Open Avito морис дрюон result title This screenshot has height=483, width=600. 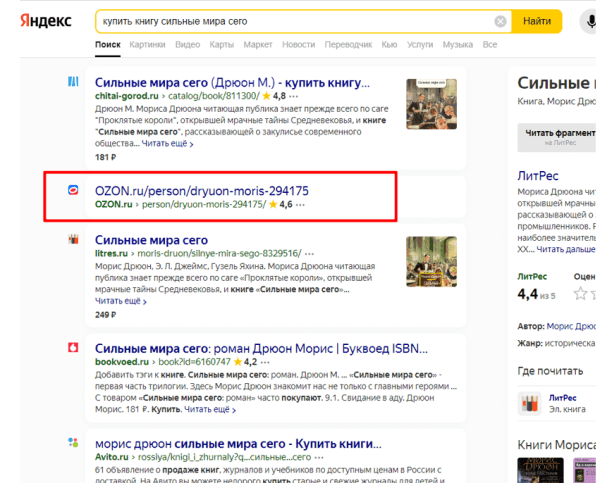(x=238, y=444)
